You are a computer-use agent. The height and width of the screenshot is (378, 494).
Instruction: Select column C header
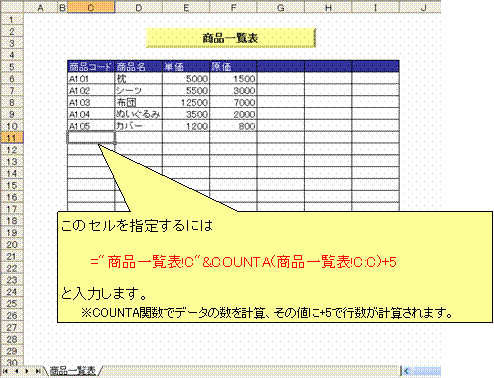(91, 7)
